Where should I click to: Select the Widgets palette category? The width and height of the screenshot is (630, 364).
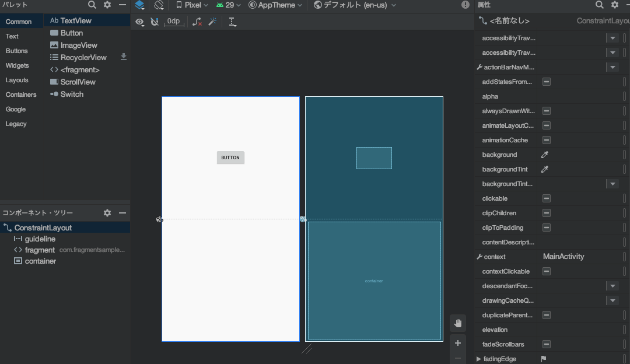tap(17, 65)
